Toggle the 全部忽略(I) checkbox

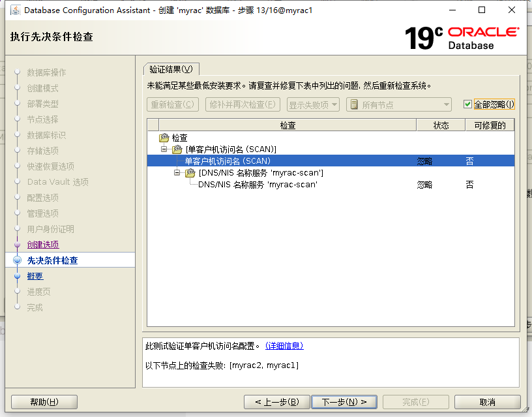point(467,104)
